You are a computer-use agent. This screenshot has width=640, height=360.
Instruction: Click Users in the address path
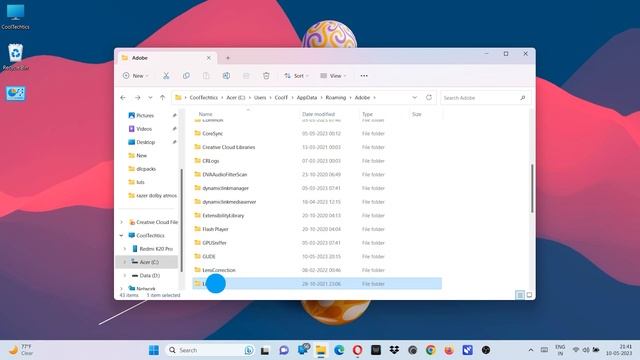[x=260, y=98]
